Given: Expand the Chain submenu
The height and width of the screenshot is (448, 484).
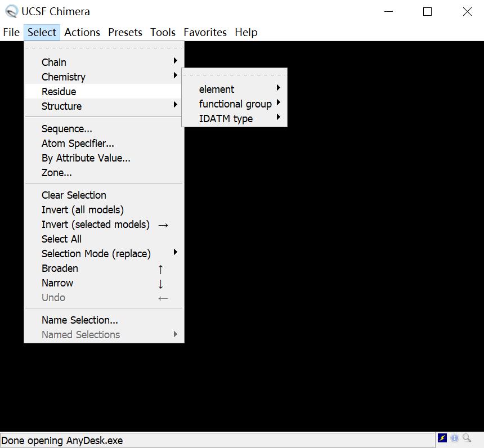Looking at the screenshot, I should click(104, 62).
